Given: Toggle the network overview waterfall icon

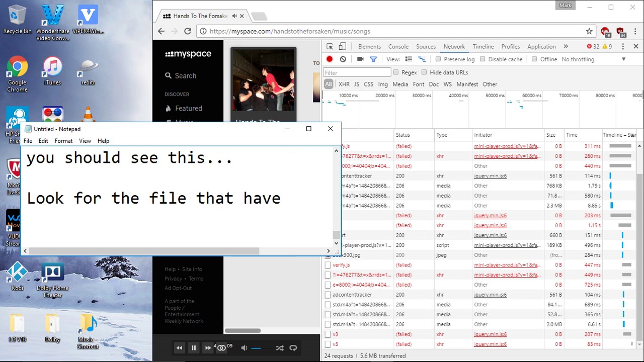Looking at the screenshot, I should tap(422, 59).
